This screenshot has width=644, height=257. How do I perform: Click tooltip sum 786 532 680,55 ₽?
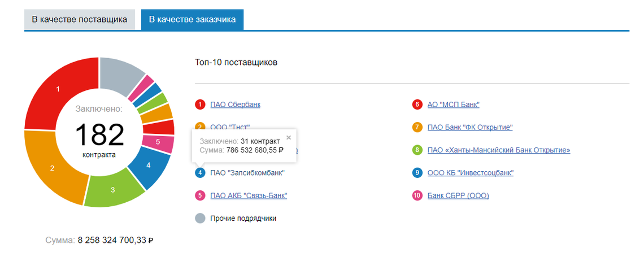[255, 150]
